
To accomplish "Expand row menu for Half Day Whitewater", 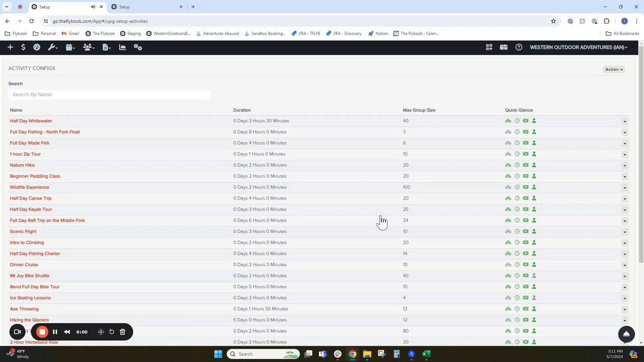I will tap(624, 121).
